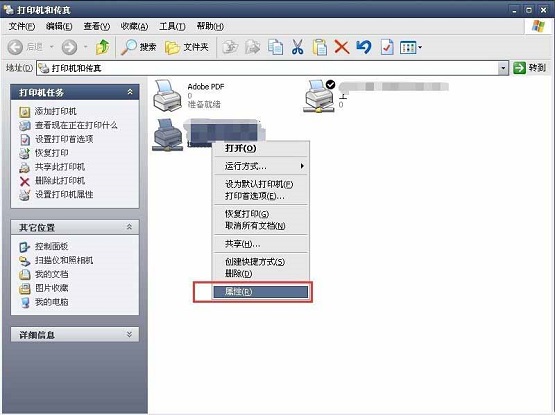
Task: Click 设置打印机属性 link
Action: point(64,194)
